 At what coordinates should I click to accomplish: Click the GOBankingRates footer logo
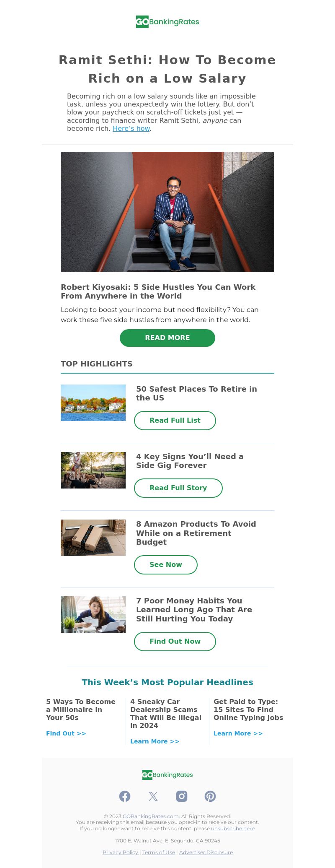click(167, 775)
